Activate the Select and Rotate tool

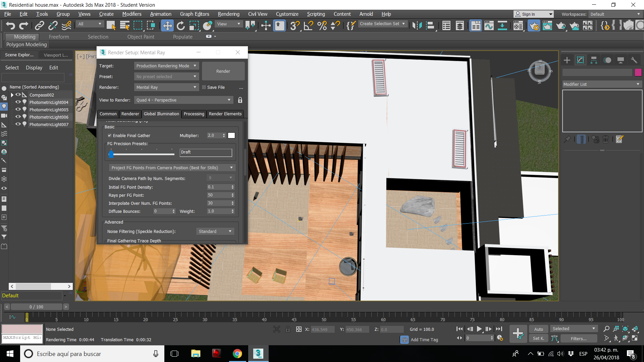(180, 25)
